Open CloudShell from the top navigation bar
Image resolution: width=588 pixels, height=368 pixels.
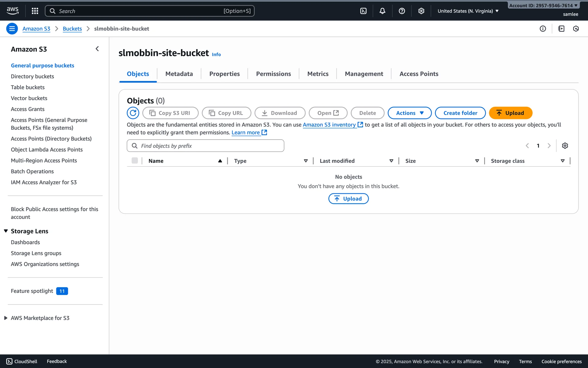click(x=363, y=11)
